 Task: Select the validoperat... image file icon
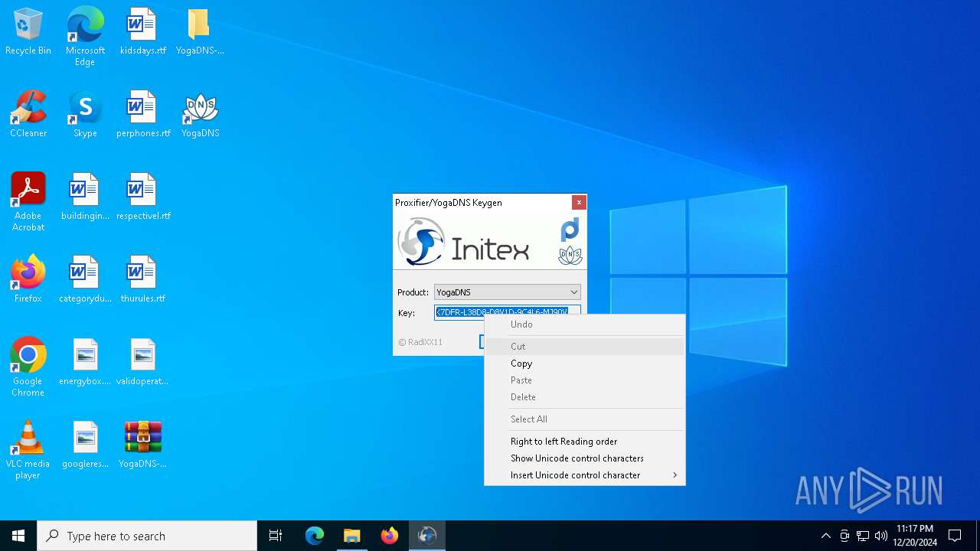click(142, 363)
